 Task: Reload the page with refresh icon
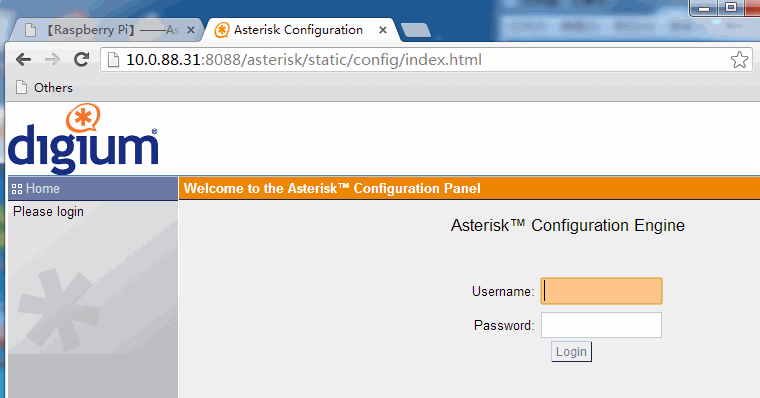[x=81, y=59]
